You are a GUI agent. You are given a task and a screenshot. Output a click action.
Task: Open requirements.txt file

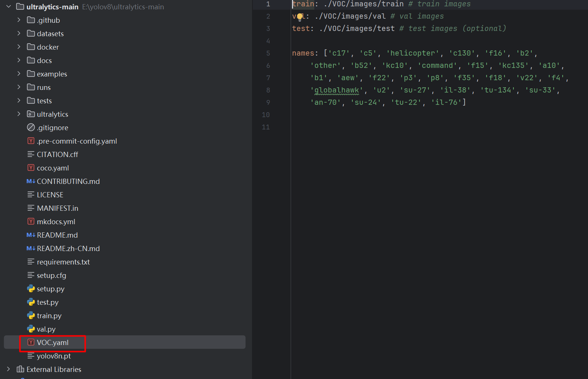pos(63,262)
